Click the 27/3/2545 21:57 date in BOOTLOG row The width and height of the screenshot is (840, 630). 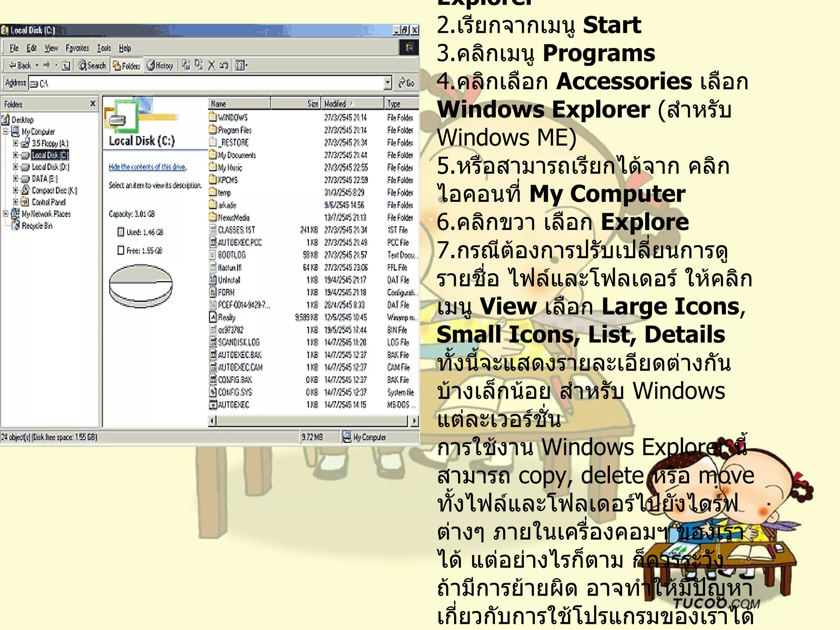(x=345, y=255)
